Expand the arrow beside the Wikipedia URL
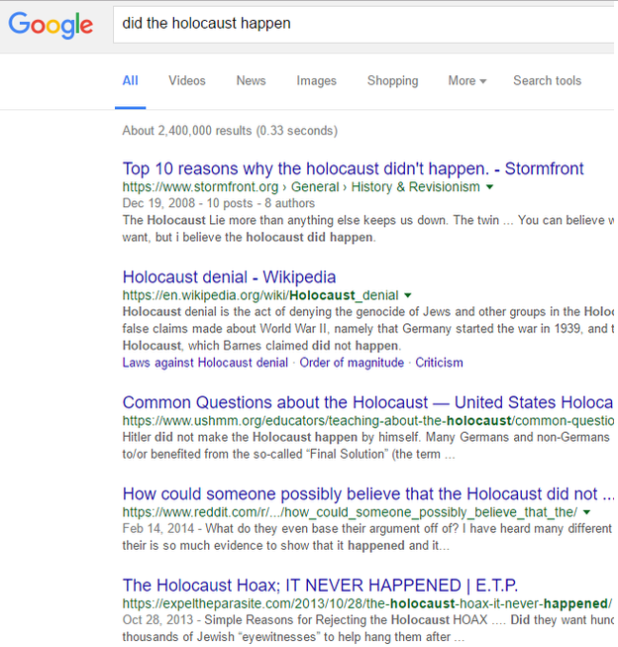618x647 pixels. [x=408, y=296]
